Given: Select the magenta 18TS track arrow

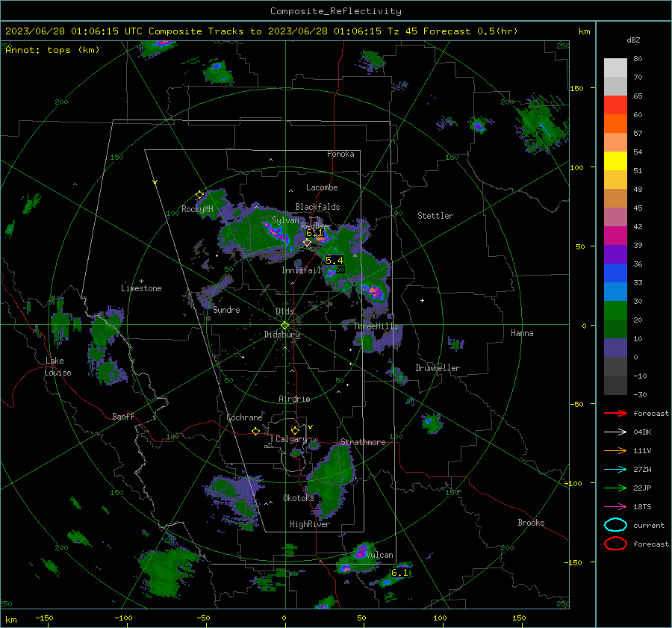Looking at the screenshot, I should (615, 507).
